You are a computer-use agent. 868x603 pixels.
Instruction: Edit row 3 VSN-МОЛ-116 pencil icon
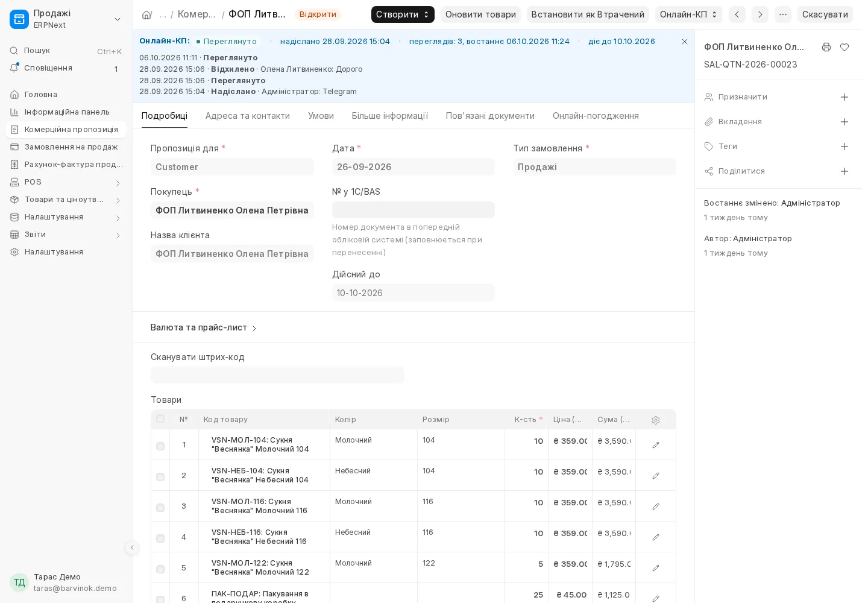tap(656, 507)
